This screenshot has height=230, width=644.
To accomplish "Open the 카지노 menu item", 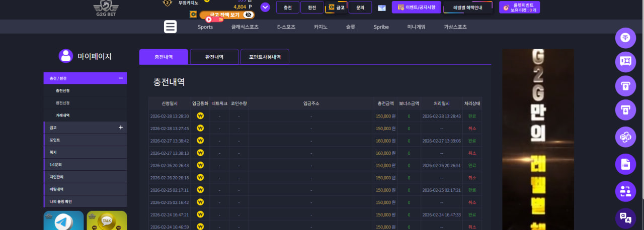I will pos(320,27).
